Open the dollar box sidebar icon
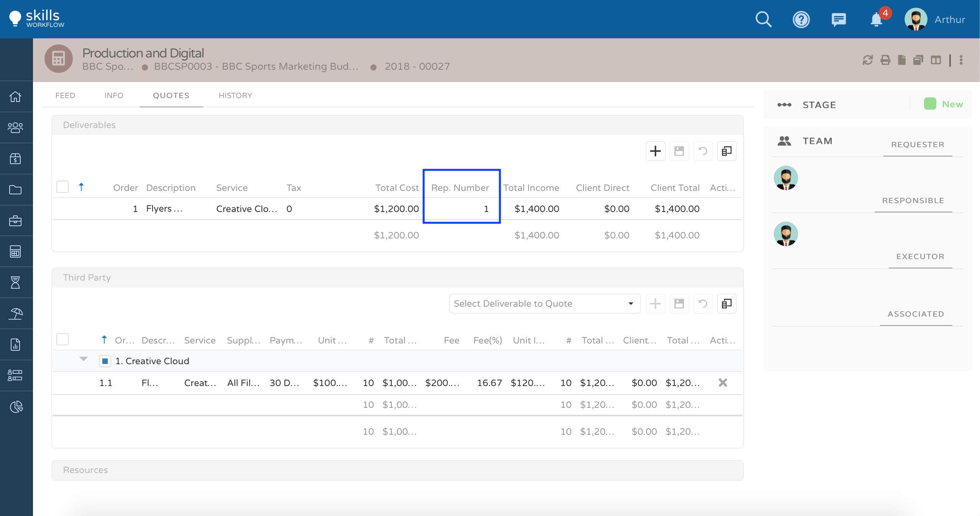The image size is (980, 516). pos(15,158)
